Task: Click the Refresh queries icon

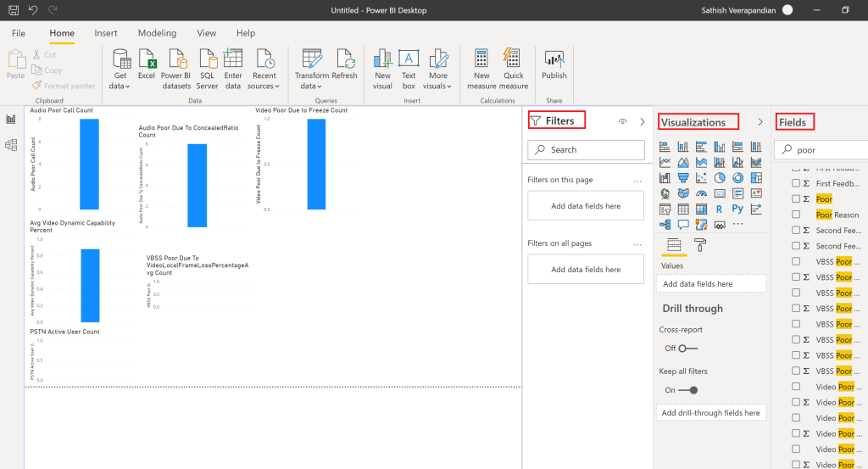Action: (344, 66)
